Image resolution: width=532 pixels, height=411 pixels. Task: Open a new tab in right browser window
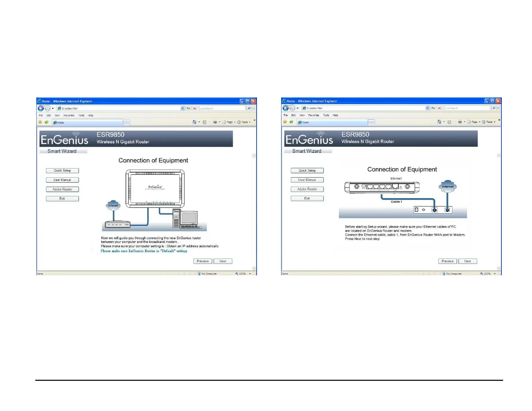tap(371, 122)
